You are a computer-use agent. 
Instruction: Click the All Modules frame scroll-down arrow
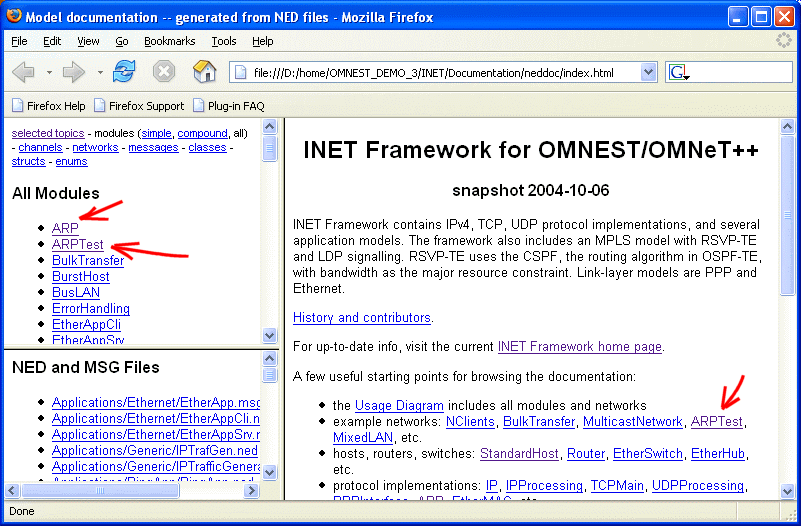[270, 336]
